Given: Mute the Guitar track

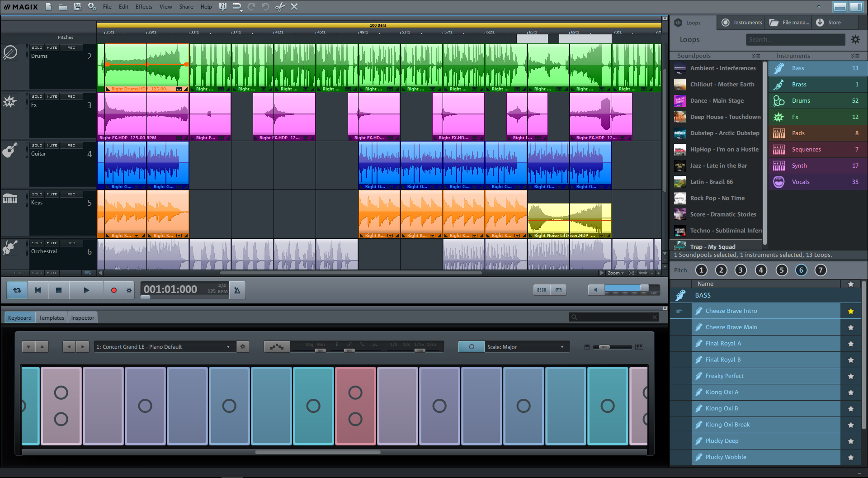Looking at the screenshot, I should pos(52,145).
